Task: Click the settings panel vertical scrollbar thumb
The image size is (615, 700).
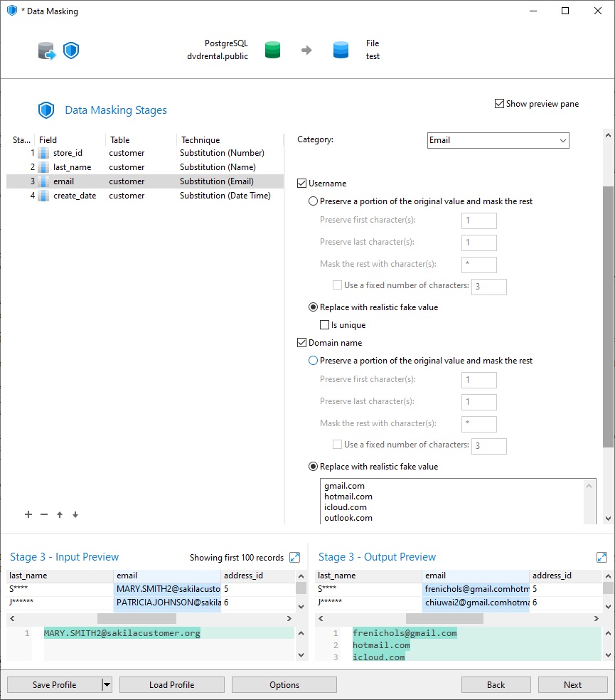Action: (608, 317)
